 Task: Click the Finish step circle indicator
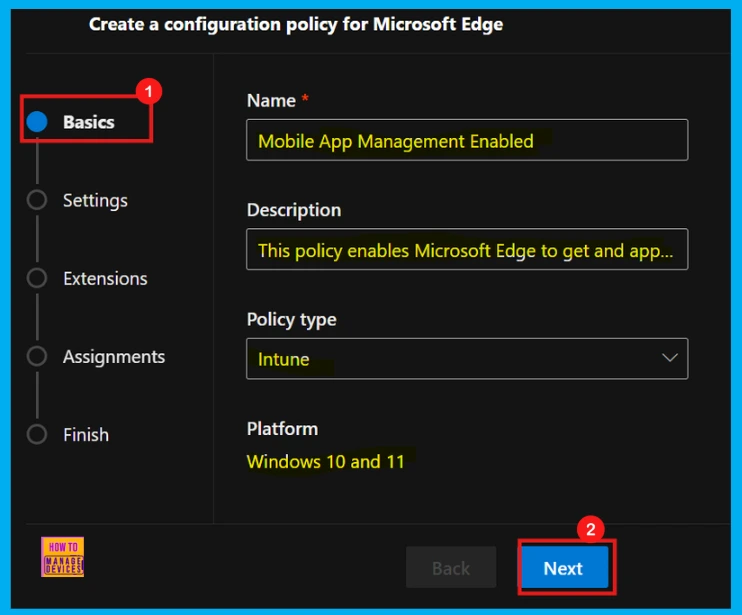(37, 434)
